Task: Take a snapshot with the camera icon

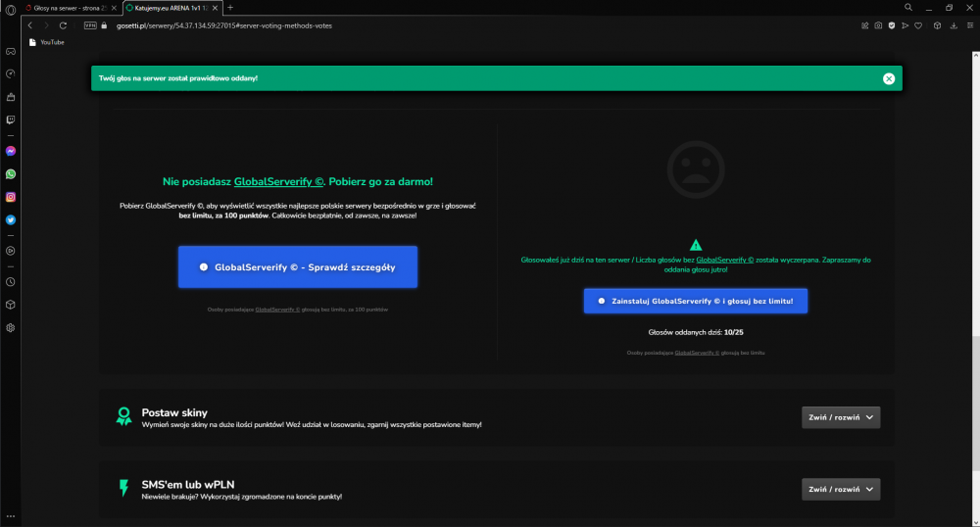Action: coord(878,25)
